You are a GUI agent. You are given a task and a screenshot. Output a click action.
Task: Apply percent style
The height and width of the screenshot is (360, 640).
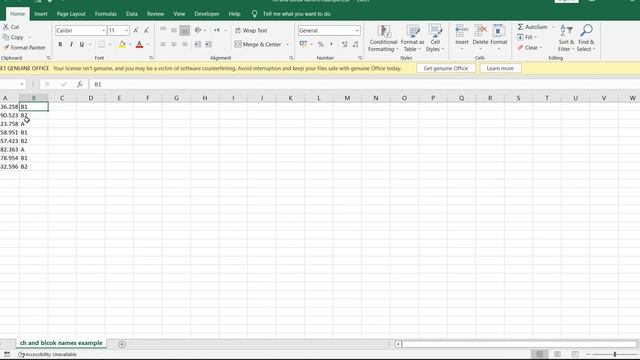point(321,44)
